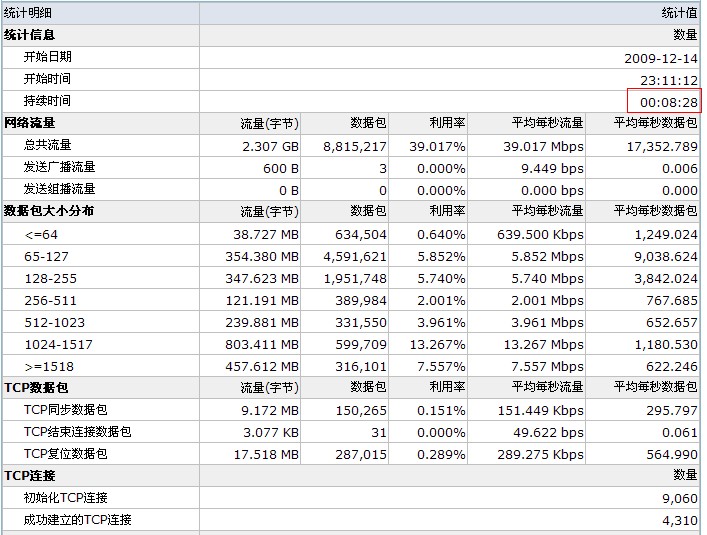Image resolution: width=707 pixels, height=535 pixels.
Task: Select the 发送组播流量 row
Action: tap(60, 189)
